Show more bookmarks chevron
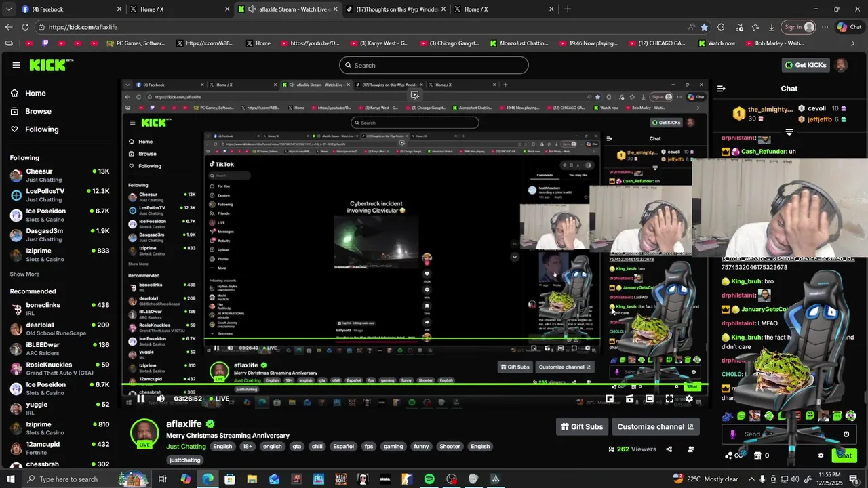 coord(853,43)
